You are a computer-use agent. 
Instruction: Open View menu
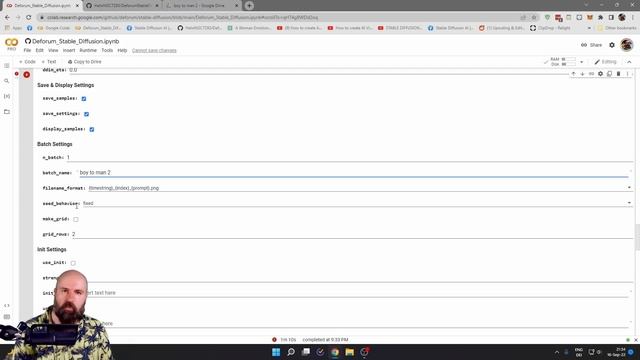click(x=53, y=51)
